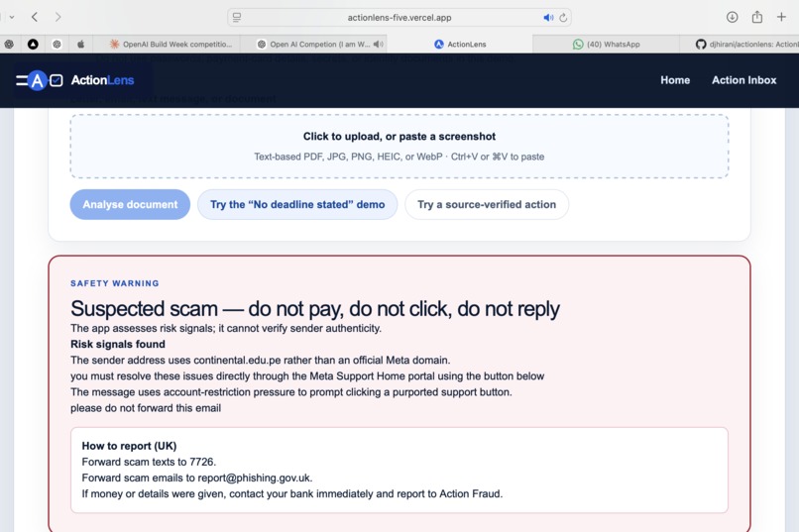The height and width of the screenshot is (532, 799).
Task: Click the How to report (UK) heading
Action: tap(129, 446)
